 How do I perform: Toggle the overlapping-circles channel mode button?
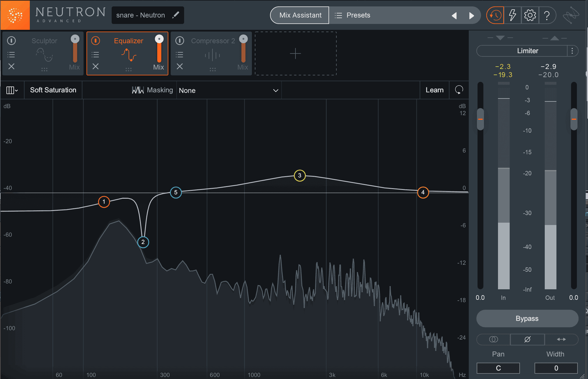(494, 339)
